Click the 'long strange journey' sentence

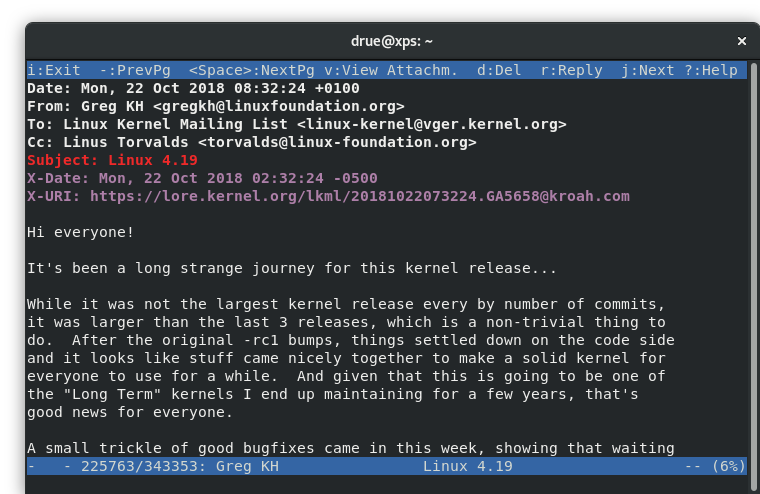coord(292,268)
